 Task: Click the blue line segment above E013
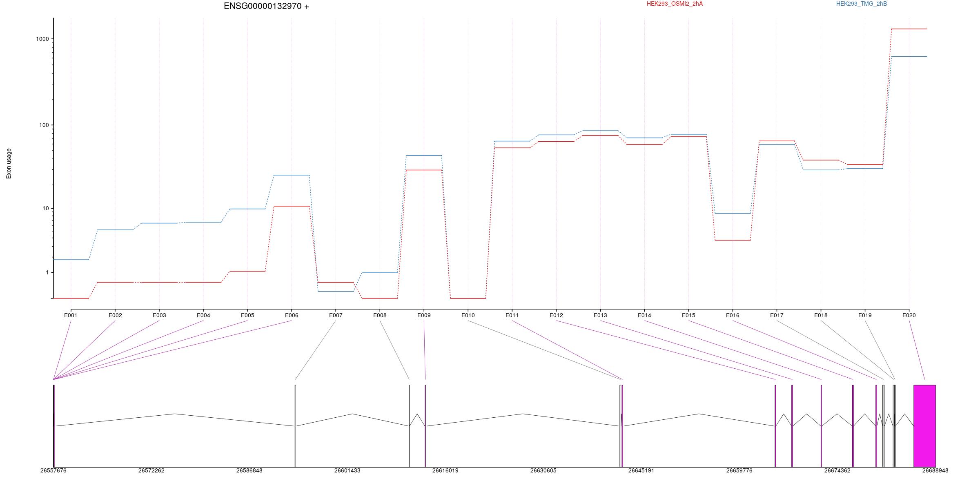click(600, 131)
